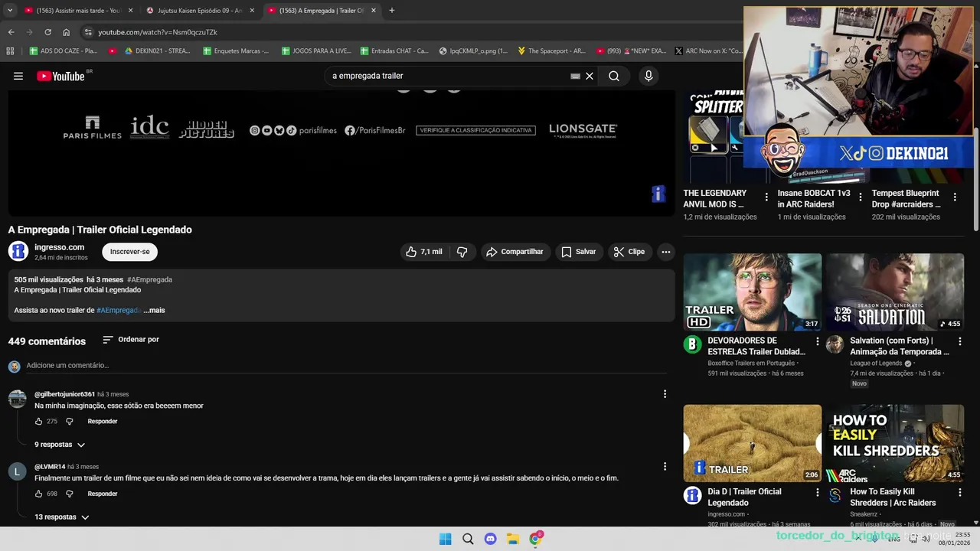Open more actions three-dot menu under video

point(666,252)
